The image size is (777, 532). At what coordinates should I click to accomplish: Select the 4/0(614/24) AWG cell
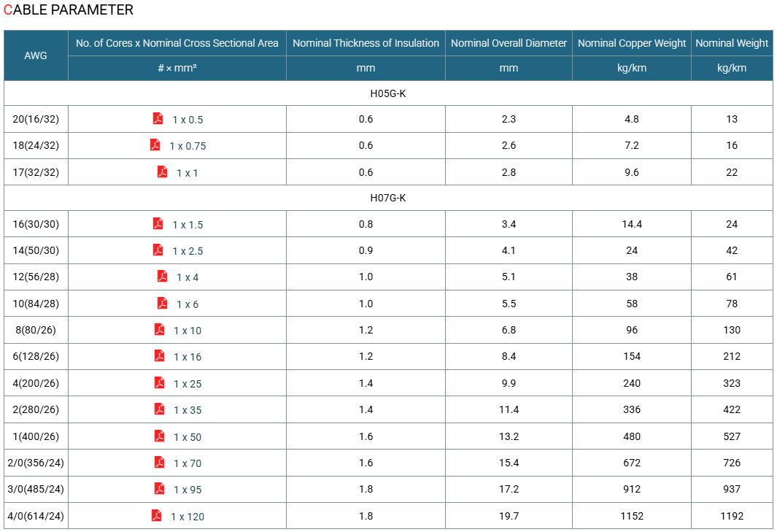[36, 516]
